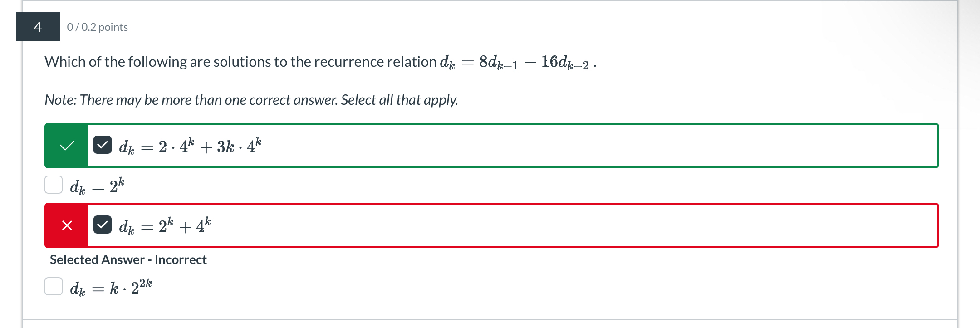This screenshot has height=328, width=980.
Task: Click the dark checkbox icon beside dk = 2^k + 4^k
Action: pyautogui.click(x=102, y=225)
